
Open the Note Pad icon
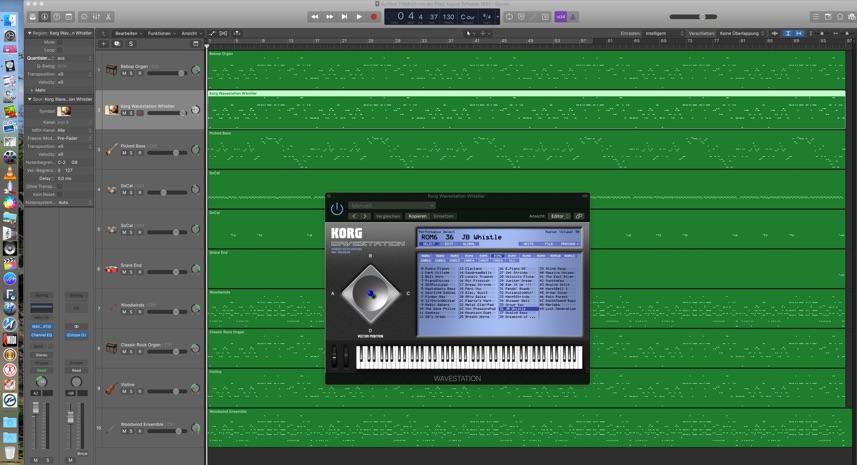pyautogui.click(x=828, y=17)
